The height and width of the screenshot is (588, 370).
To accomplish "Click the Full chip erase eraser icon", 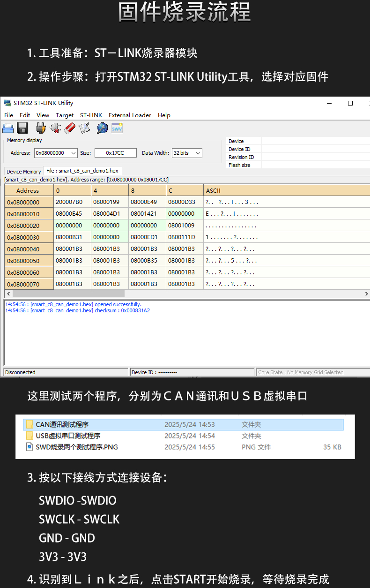I will 70,128.
